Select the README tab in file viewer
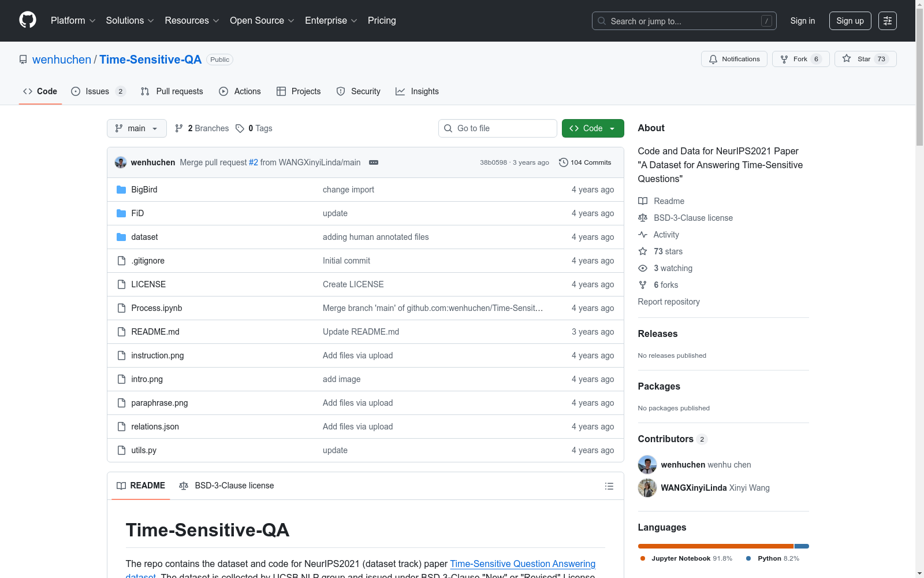The image size is (924, 578). tap(141, 486)
